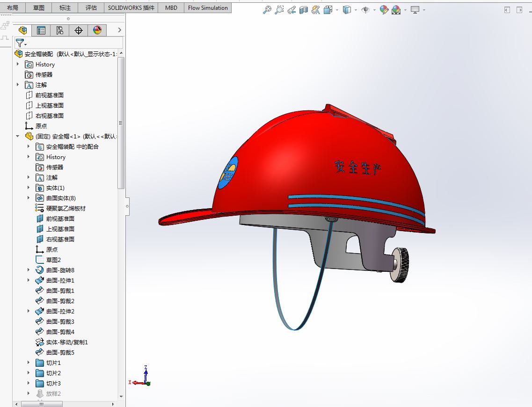Screen dimensions: 532x407
Task: Switch to the Flow Simulation tab
Action: pyautogui.click(x=208, y=8)
